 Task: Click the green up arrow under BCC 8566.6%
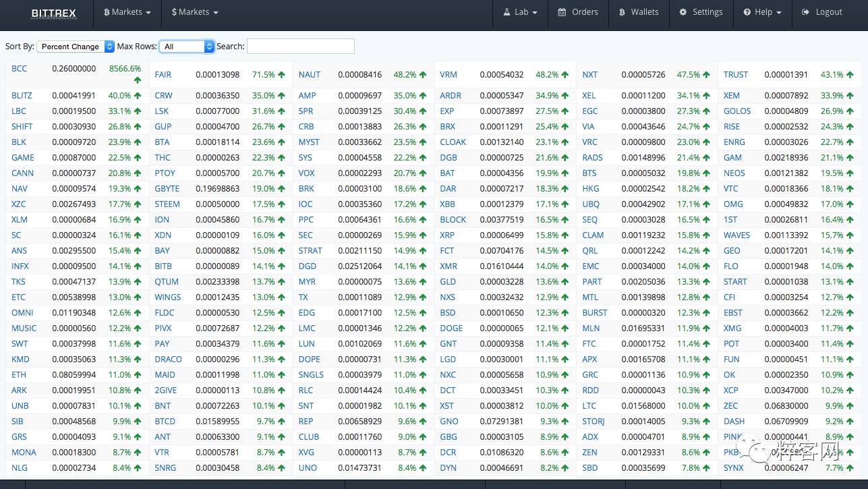pos(138,80)
